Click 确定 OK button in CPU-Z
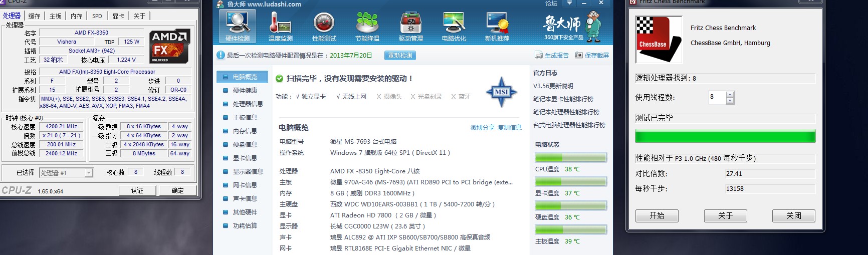The image size is (868, 255). point(177,190)
